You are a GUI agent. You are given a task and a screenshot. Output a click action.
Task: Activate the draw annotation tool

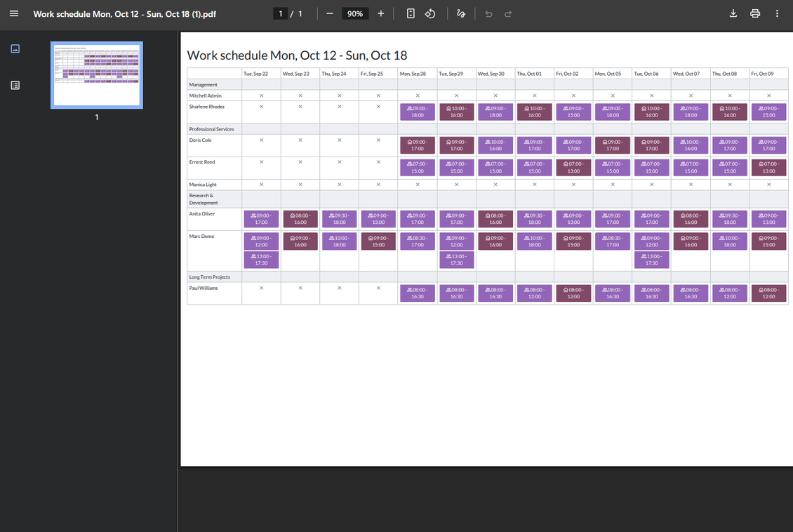pyautogui.click(x=461, y=13)
